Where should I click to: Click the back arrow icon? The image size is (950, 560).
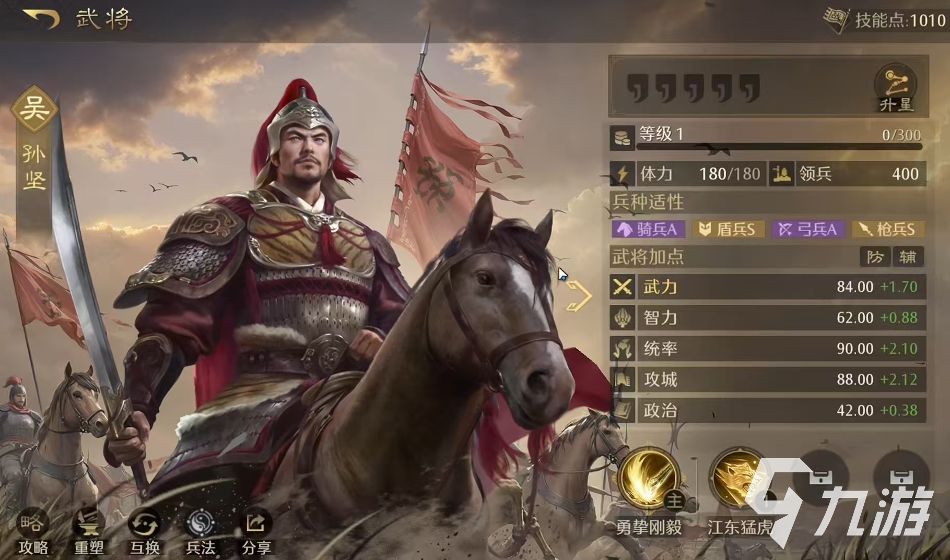point(41,19)
